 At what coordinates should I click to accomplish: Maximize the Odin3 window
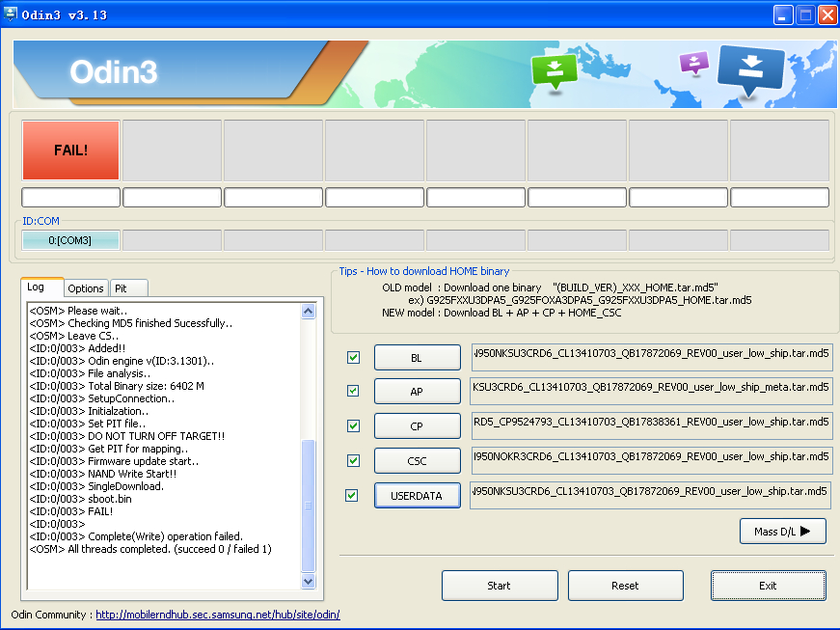pyautogui.click(x=805, y=15)
